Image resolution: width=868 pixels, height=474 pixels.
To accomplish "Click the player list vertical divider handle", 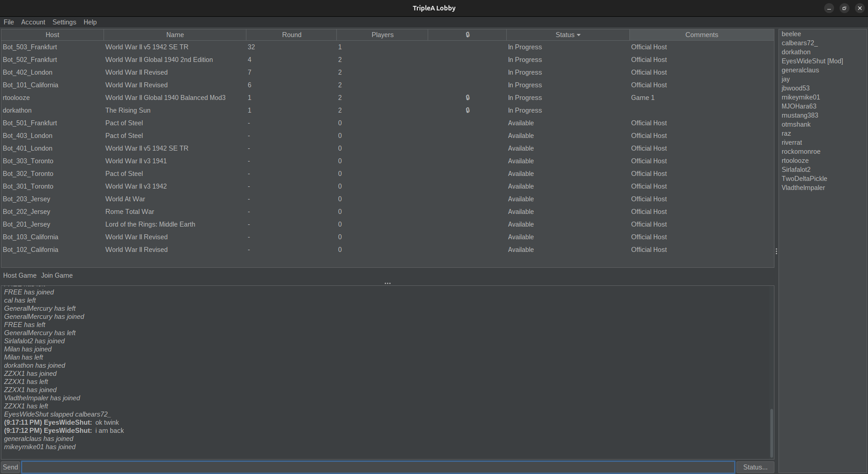I will (x=776, y=251).
